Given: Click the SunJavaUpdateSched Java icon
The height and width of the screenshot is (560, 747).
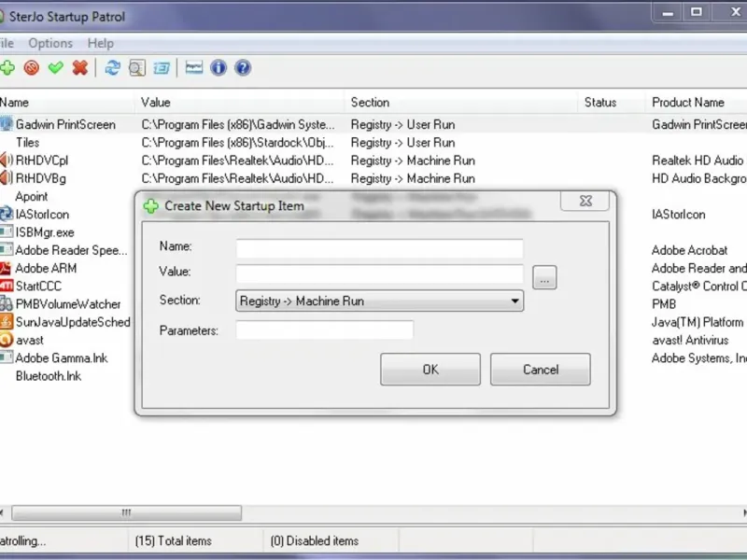Looking at the screenshot, I should (x=7, y=321).
